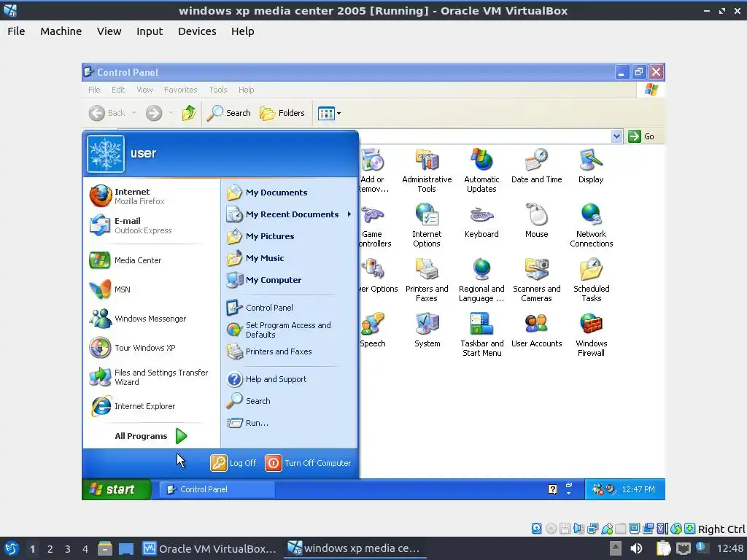The image size is (747, 560).
Task: Open the Run dialog entry
Action: [289, 423]
